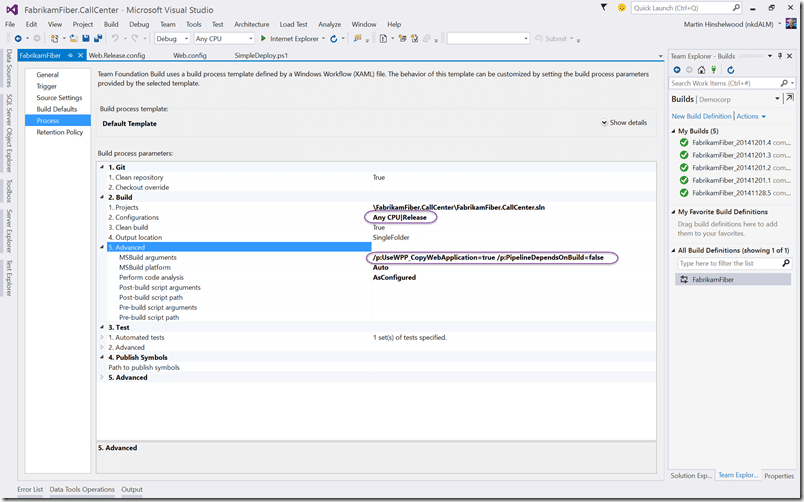This screenshot has width=804, height=502.
Task: Click the Undo toolbar arrow
Action: 115,38
